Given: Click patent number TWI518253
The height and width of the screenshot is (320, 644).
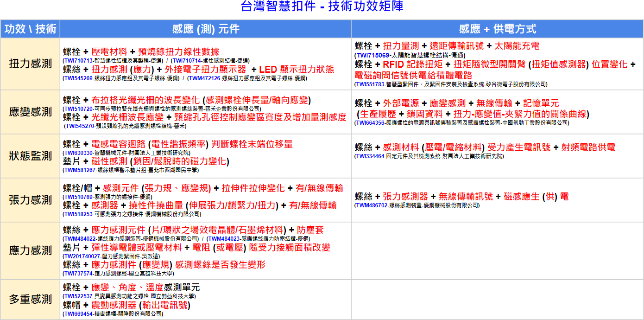Looking at the screenshot, I should point(78,214).
